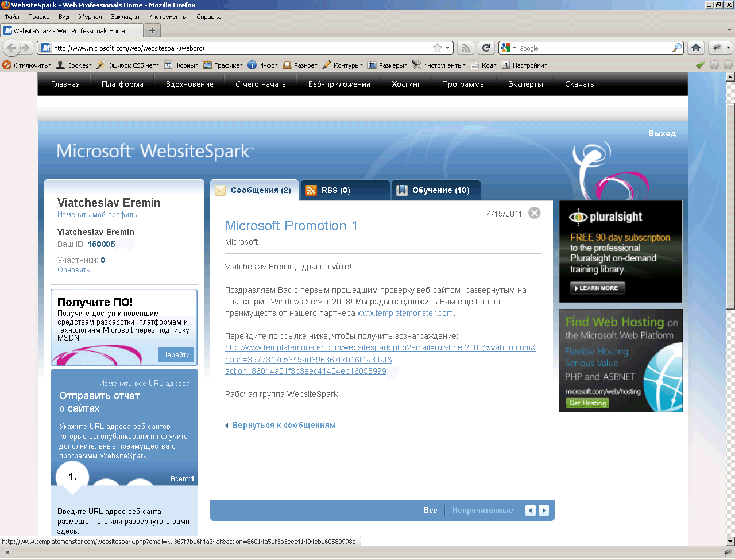
Task: Click the green checkmark status icon
Action: (x=700, y=65)
